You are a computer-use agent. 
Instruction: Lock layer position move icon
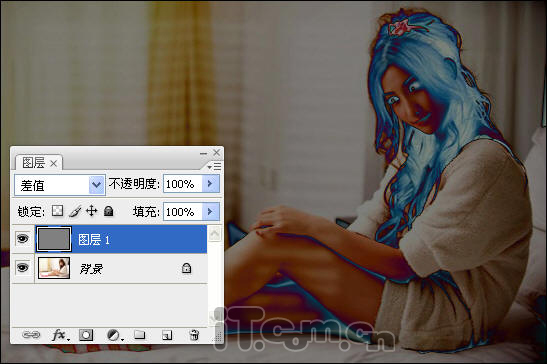(x=91, y=211)
